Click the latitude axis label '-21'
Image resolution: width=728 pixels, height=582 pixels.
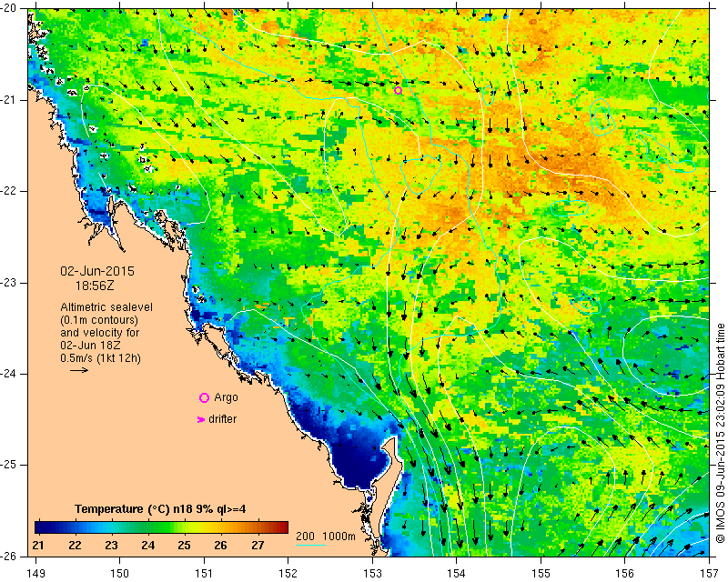[x=7, y=100]
